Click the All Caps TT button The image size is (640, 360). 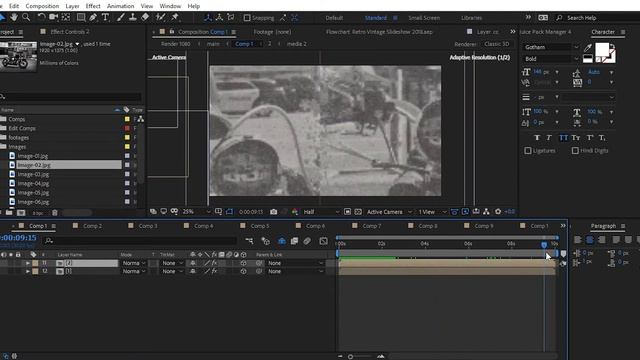563,138
